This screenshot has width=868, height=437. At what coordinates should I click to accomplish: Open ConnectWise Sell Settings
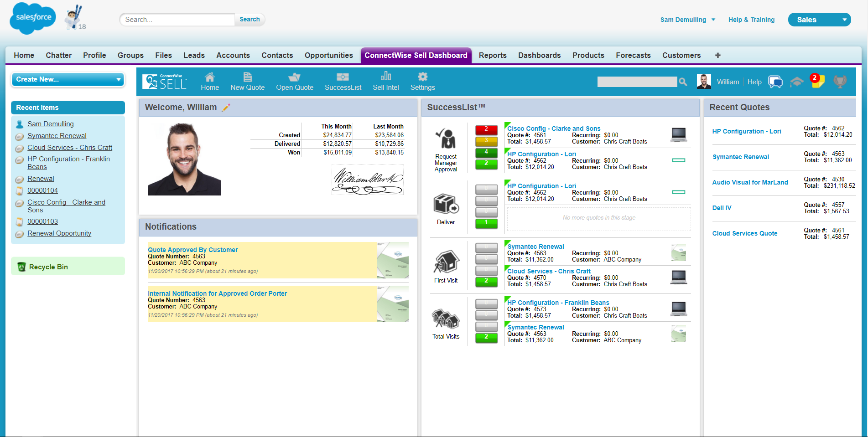422,82
